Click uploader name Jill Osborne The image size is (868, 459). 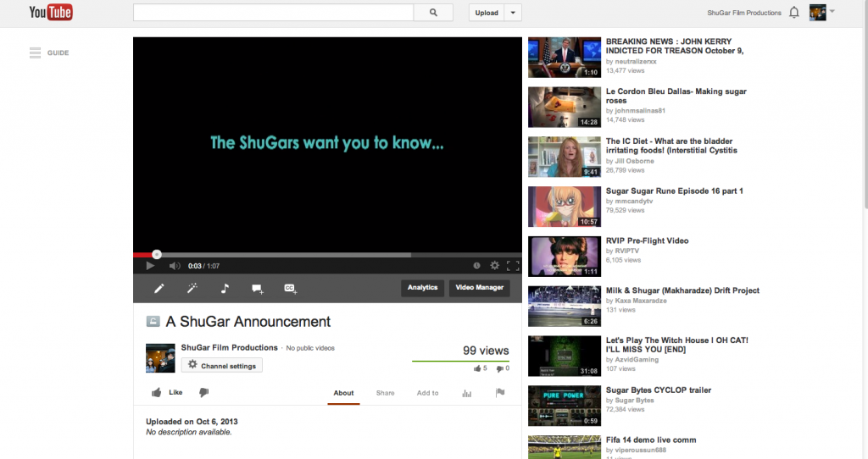click(634, 161)
